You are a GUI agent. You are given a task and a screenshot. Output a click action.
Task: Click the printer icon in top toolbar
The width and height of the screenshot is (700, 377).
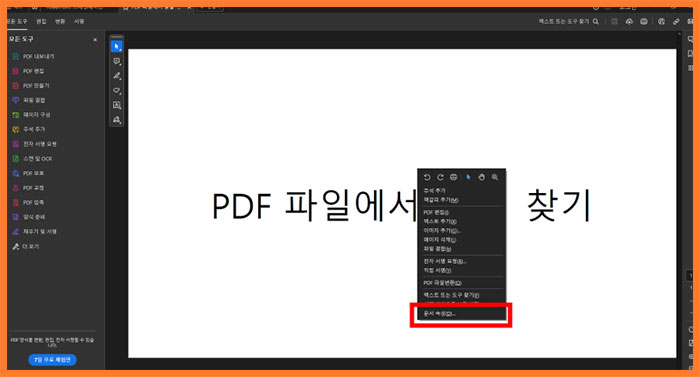click(x=644, y=21)
